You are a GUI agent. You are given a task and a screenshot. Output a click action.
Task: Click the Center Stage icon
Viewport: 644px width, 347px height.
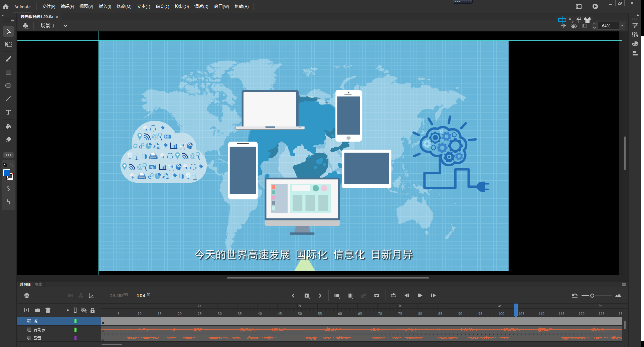(563, 26)
